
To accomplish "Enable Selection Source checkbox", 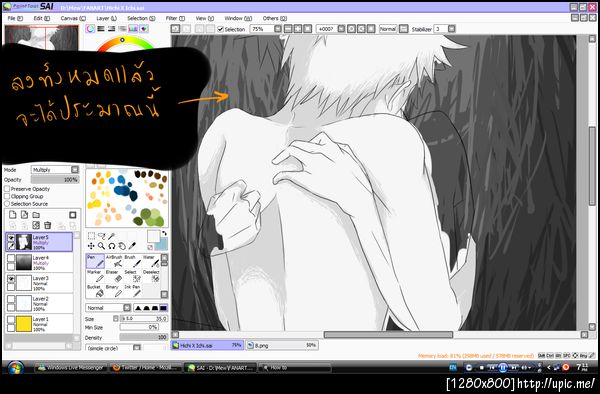I will (7, 204).
